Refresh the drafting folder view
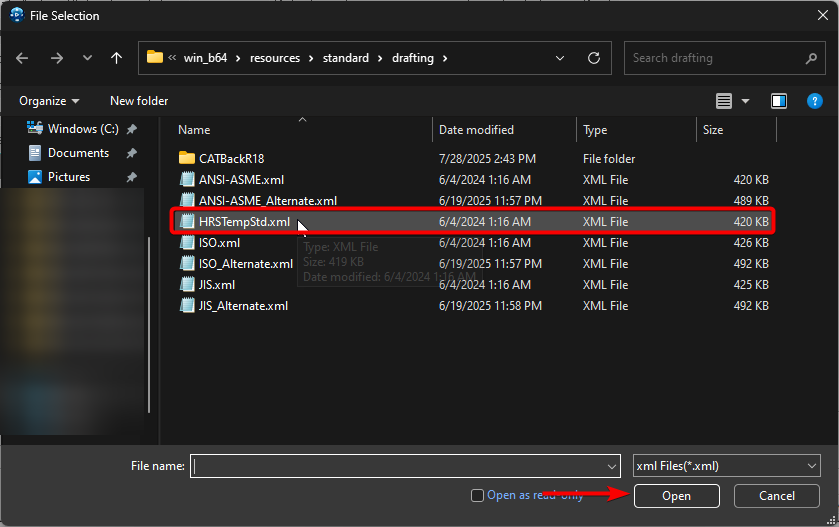This screenshot has height=527, width=839. [x=594, y=58]
